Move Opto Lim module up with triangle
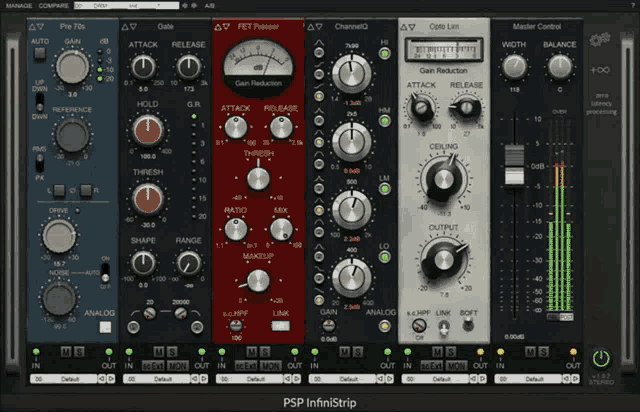 (x=404, y=27)
